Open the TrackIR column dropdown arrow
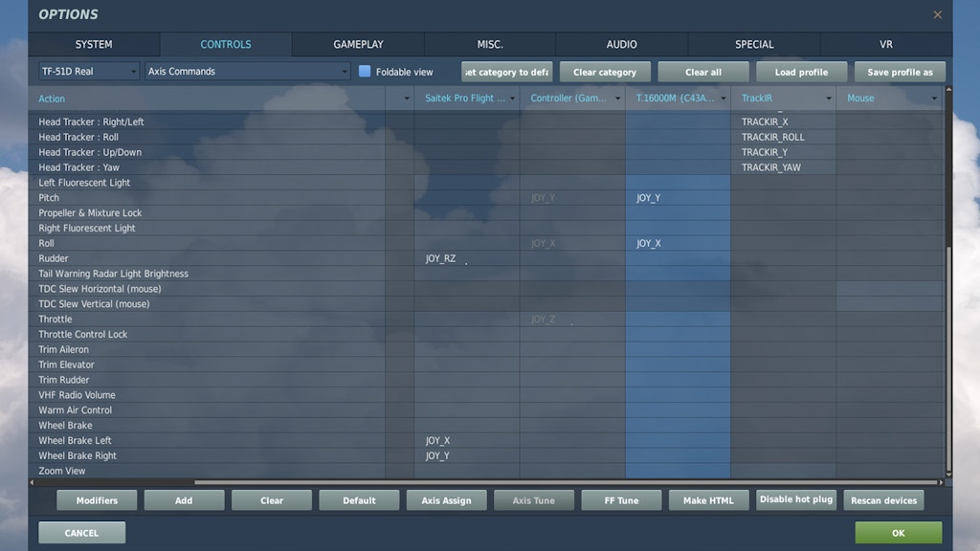Viewport: 980px width, 551px height. point(829,99)
